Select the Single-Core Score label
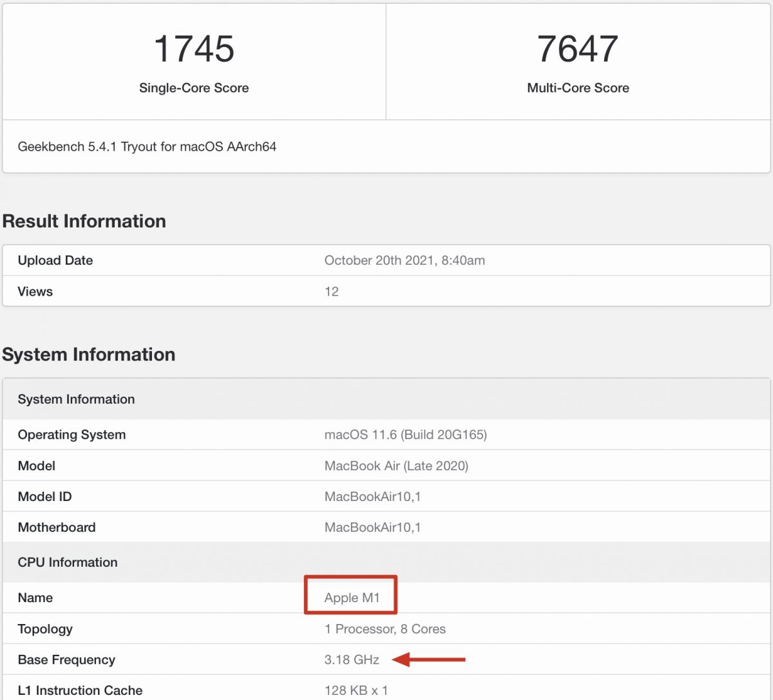This screenshot has height=700, width=773. tap(194, 88)
